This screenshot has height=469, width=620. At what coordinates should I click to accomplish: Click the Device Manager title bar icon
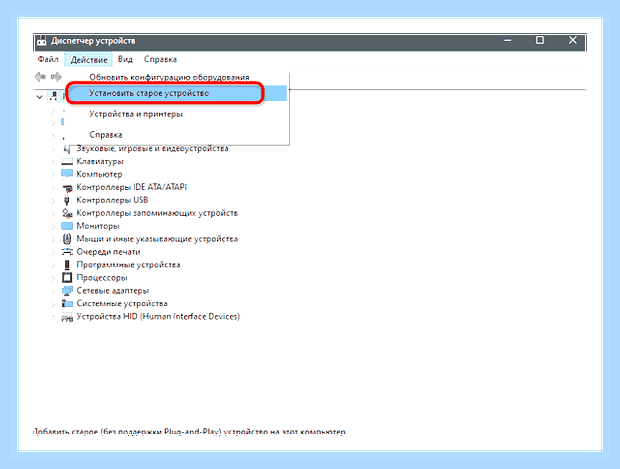click(x=42, y=41)
